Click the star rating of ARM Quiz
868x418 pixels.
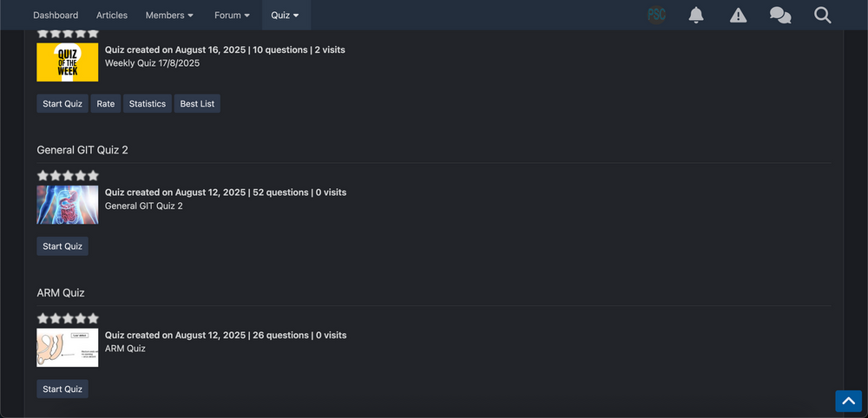click(x=68, y=318)
